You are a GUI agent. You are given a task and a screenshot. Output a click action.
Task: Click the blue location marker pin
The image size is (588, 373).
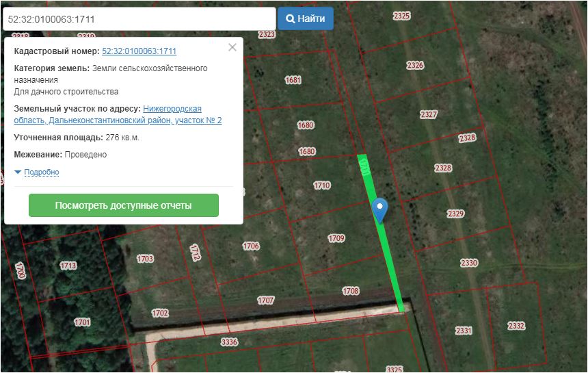click(x=379, y=208)
